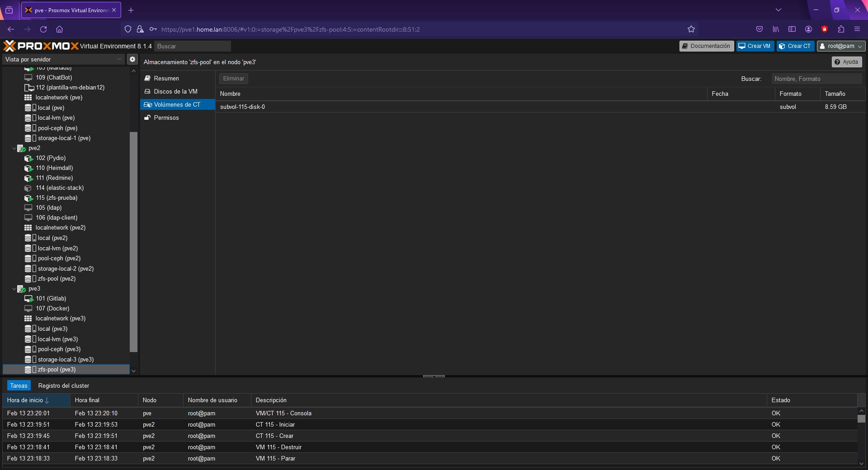The height and width of the screenshot is (470, 868).
Task: Select the storage-local-2 (pve2) tree item
Action: (66, 269)
